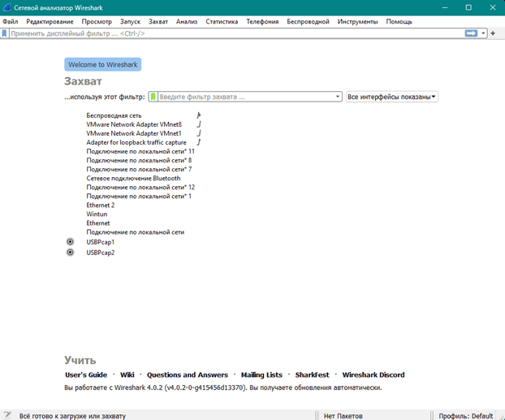Select Adapter for loopback traffic capture
Screen dimensions: 505x420
[x=136, y=142]
